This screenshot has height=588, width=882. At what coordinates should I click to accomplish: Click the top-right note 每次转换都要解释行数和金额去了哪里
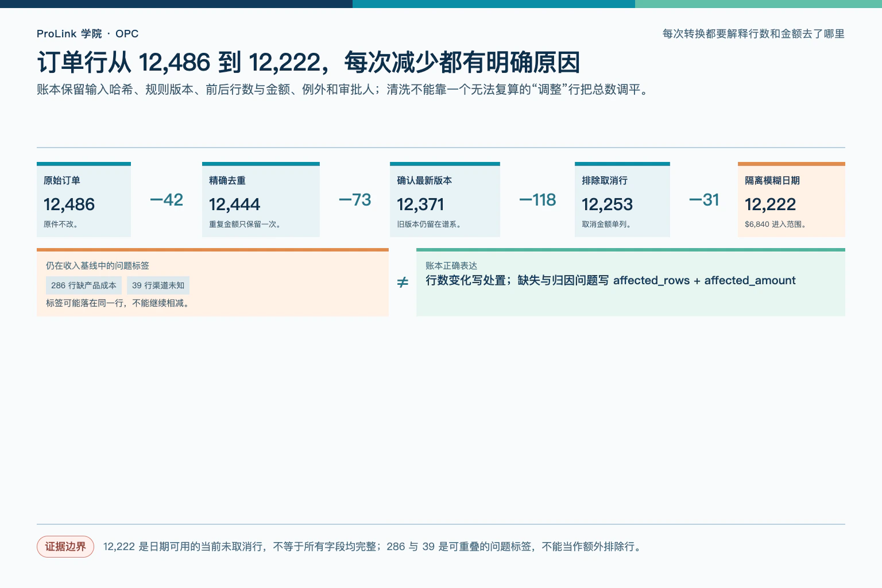[x=753, y=34]
